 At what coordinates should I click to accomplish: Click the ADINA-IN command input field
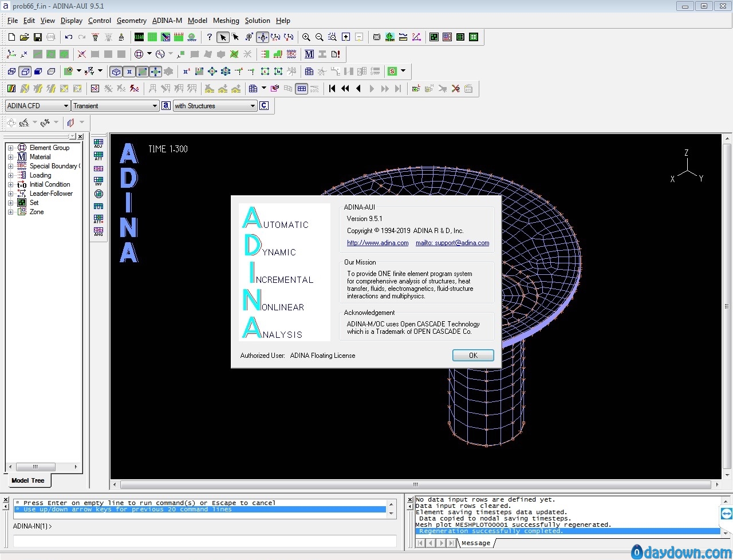(204, 541)
